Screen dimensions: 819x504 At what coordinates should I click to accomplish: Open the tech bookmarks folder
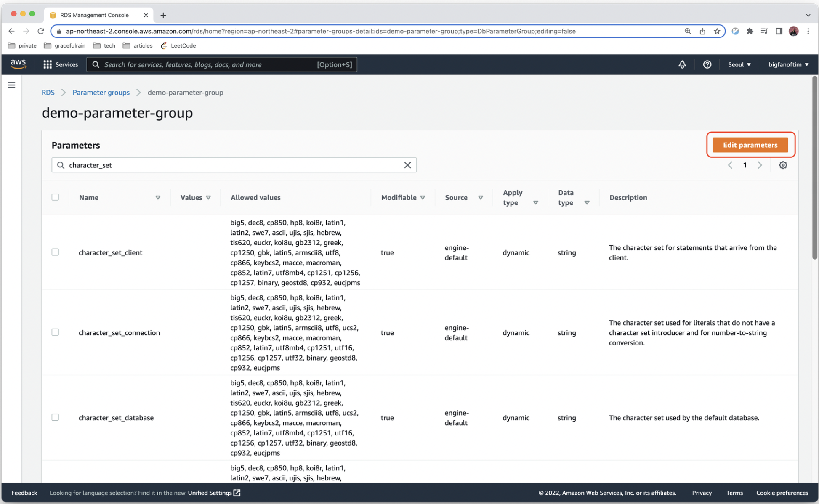tap(105, 45)
